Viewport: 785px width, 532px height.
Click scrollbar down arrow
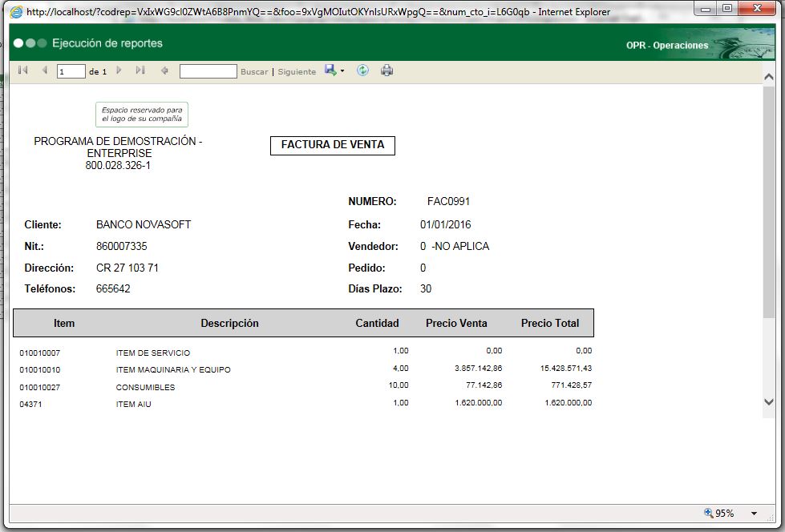tap(769, 401)
